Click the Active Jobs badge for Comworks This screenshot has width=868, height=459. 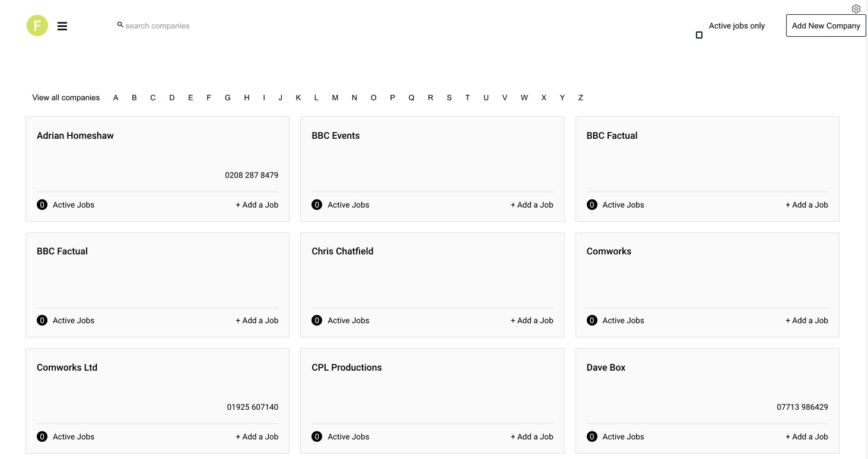pyautogui.click(x=592, y=320)
